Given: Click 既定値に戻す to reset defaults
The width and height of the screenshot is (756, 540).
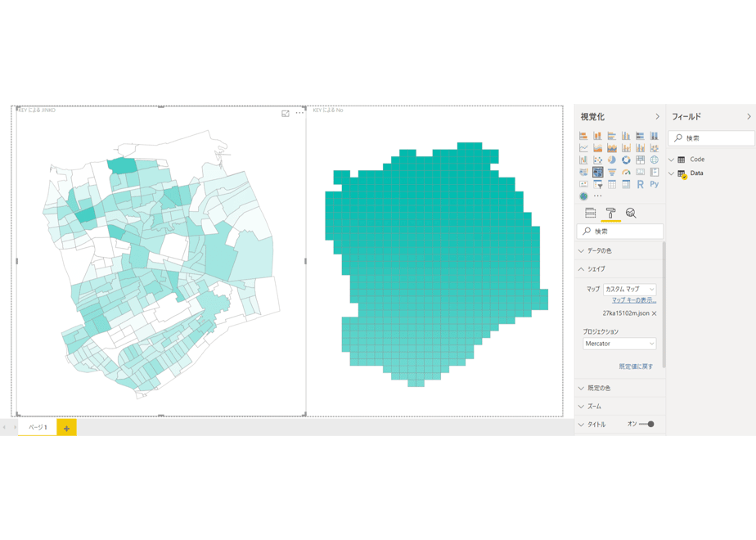Looking at the screenshot, I should coord(636,367).
